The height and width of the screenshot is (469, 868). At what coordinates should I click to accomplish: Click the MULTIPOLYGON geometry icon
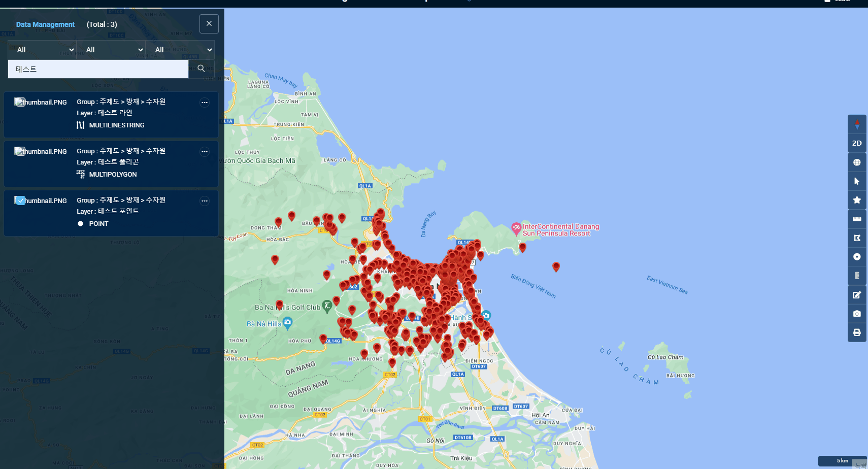(x=80, y=174)
